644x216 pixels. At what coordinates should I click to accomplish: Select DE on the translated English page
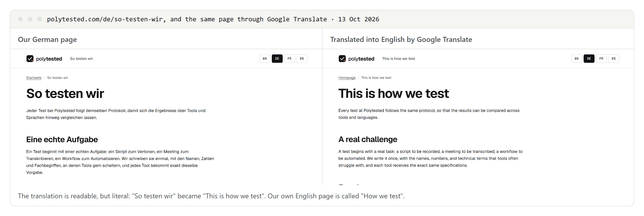[x=589, y=59]
